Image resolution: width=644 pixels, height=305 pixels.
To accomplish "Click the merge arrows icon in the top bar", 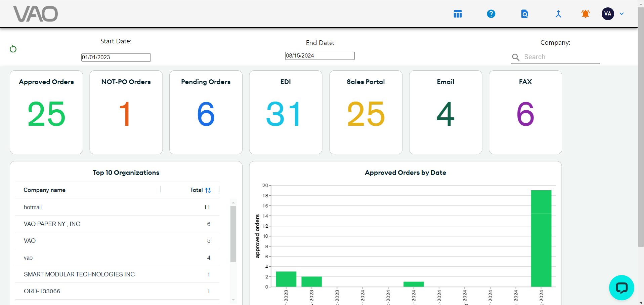I will pos(558,14).
